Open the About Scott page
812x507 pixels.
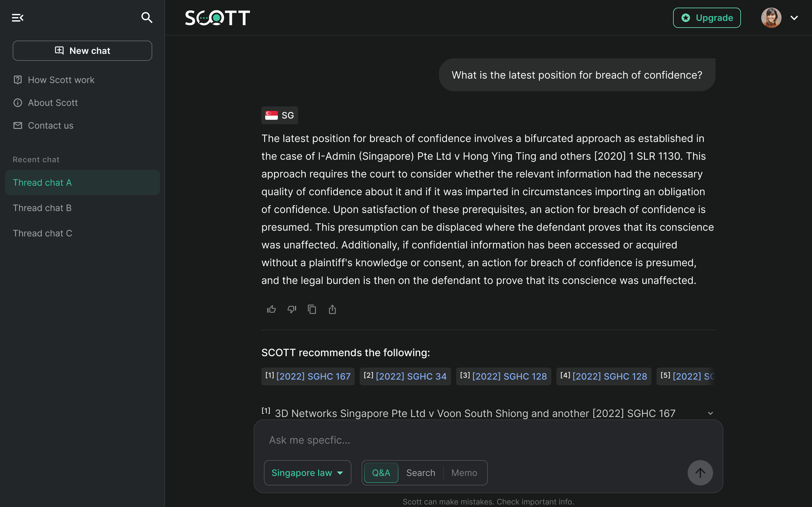click(x=53, y=103)
